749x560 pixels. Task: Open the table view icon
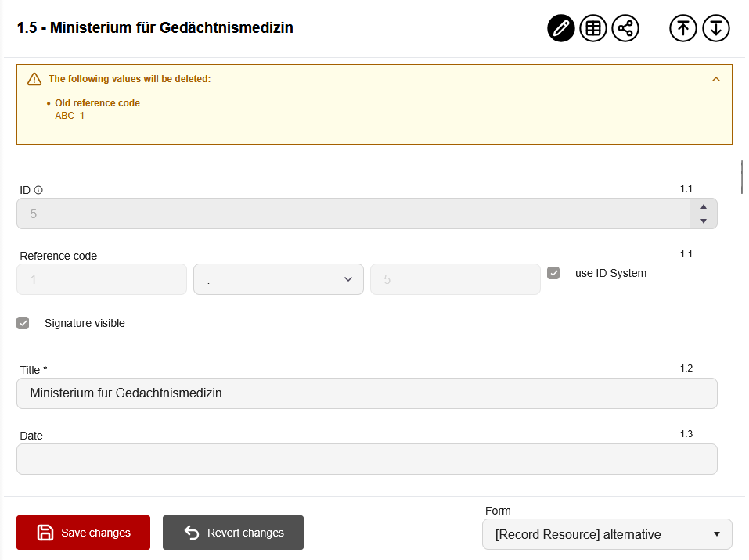(x=592, y=28)
